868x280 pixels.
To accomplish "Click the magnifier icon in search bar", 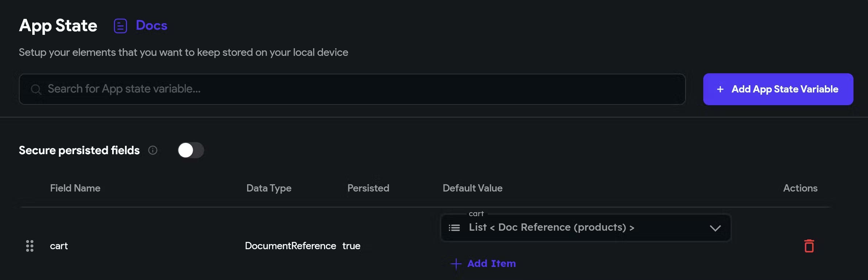I will [36, 89].
